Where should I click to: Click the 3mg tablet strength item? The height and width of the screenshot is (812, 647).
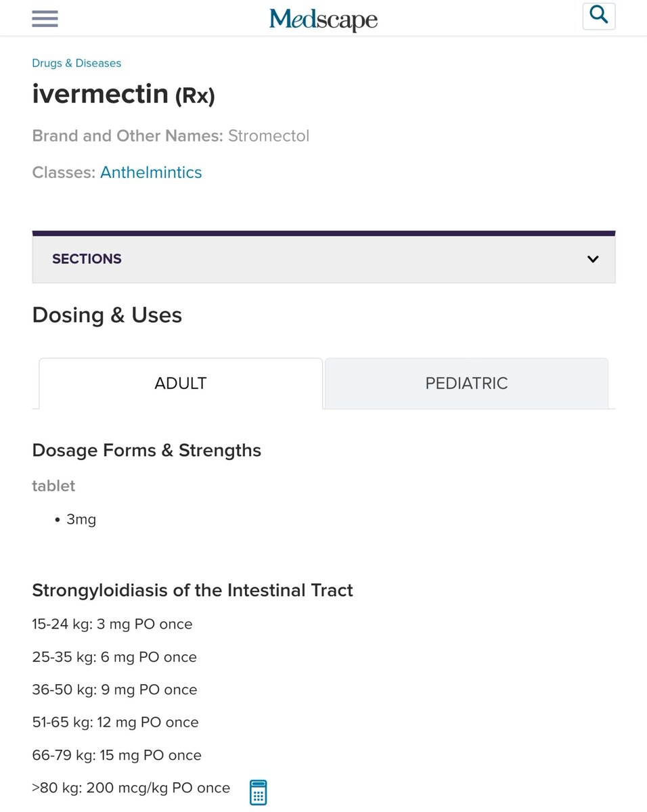point(81,520)
